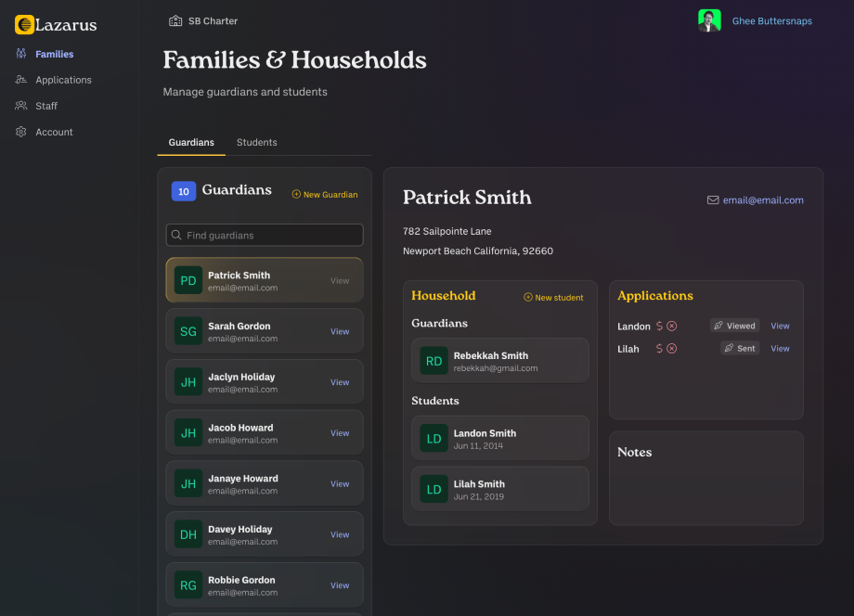Click the Staff icon in the sidebar

pyautogui.click(x=20, y=106)
